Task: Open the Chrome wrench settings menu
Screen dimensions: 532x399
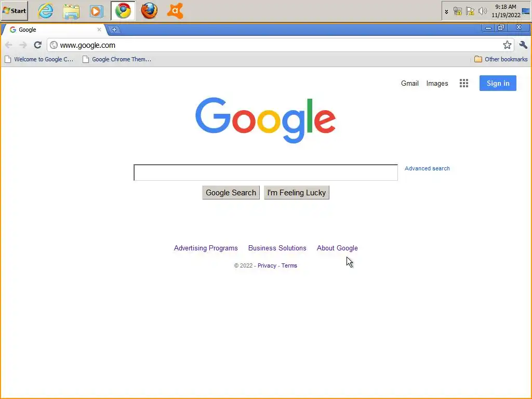Action: coord(523,45)
